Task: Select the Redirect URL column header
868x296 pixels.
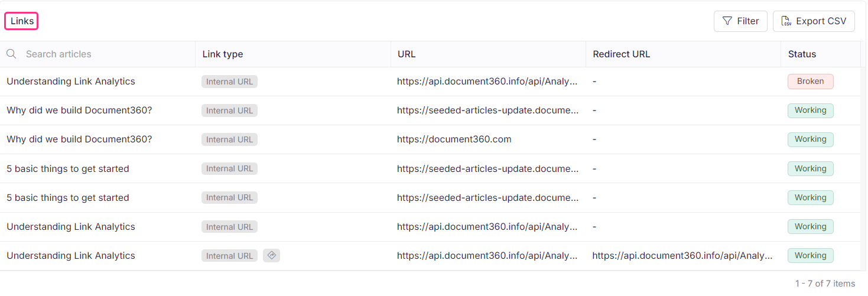Action: pos(621,54)
